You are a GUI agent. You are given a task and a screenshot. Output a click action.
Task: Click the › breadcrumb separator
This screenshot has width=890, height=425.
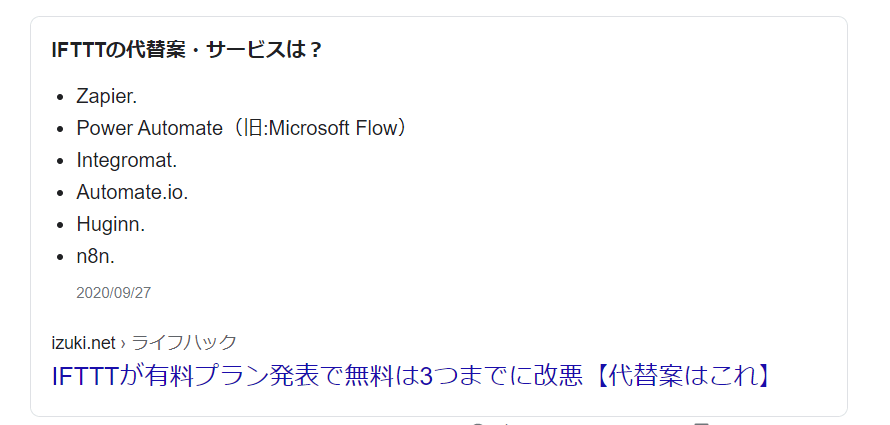[x=123, y=342]
